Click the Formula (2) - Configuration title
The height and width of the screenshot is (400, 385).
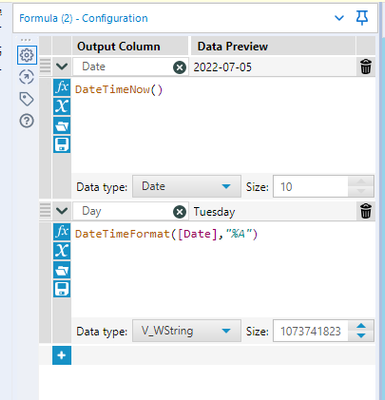coord(83,18)
